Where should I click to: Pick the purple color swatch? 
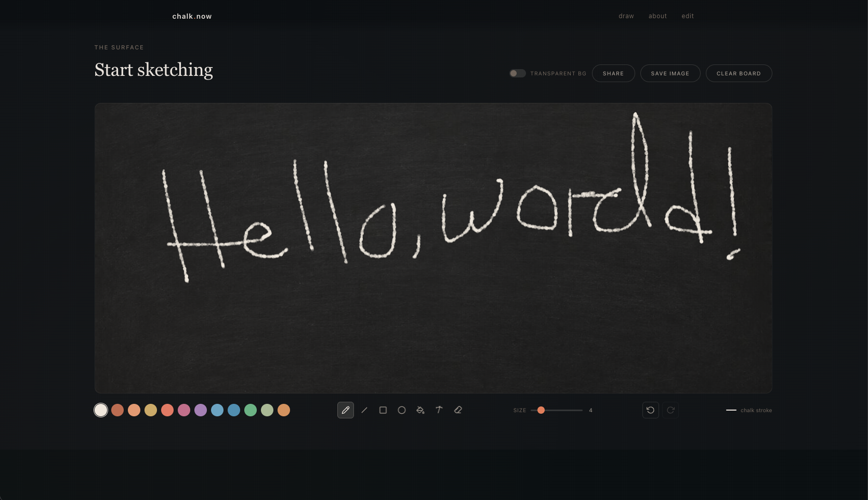[201, 410]
